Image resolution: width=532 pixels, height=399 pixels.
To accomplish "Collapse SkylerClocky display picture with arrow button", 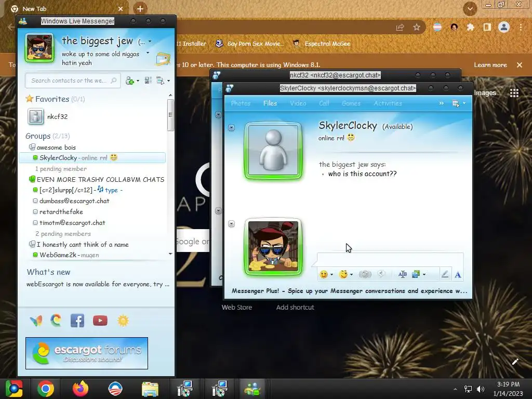I will [231, 128].
